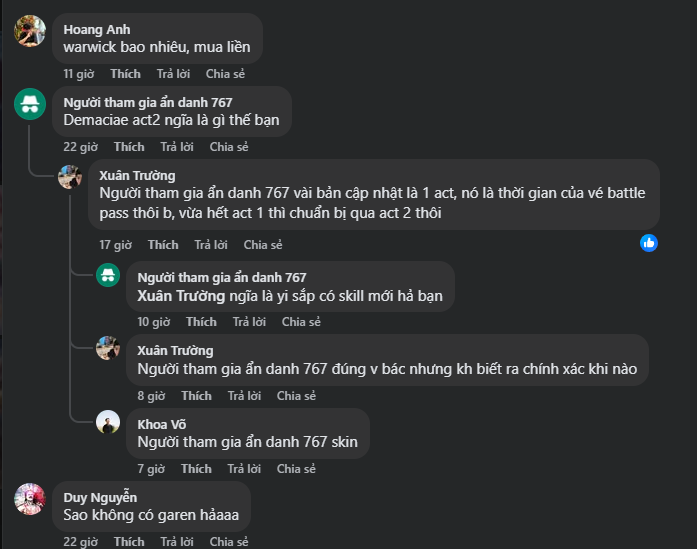Like the 'Demaciae act2' comment

[x=129, y=147]
